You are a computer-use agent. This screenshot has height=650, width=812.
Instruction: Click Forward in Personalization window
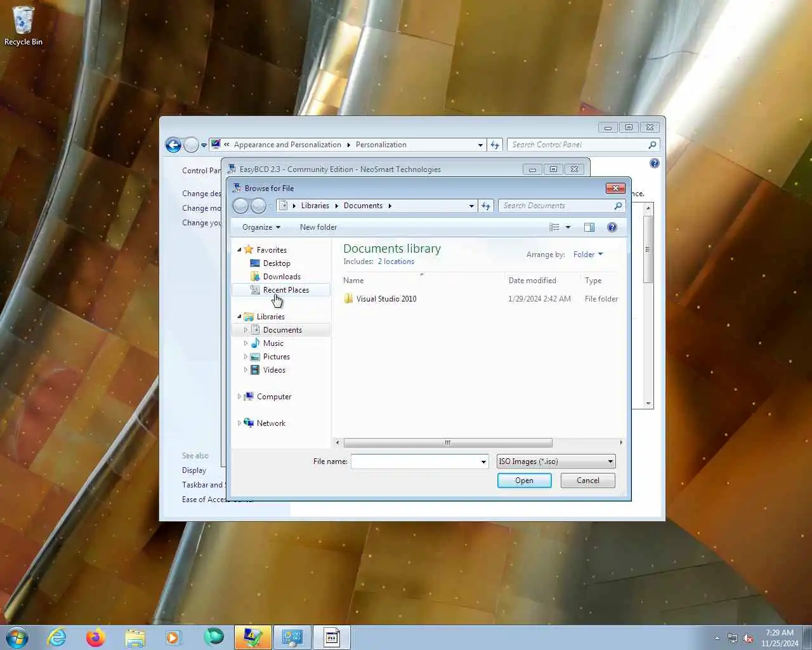(191, 145)
